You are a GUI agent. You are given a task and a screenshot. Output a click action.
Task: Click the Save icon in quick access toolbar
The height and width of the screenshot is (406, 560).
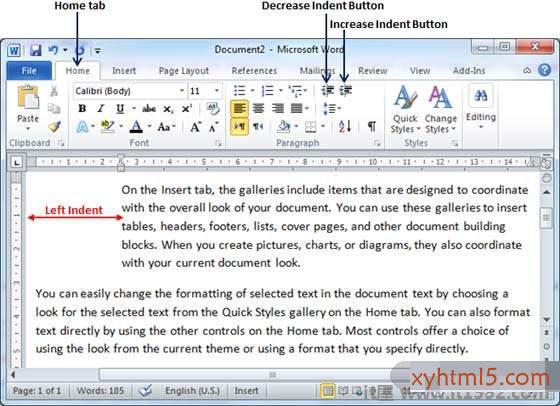[35, 50]
